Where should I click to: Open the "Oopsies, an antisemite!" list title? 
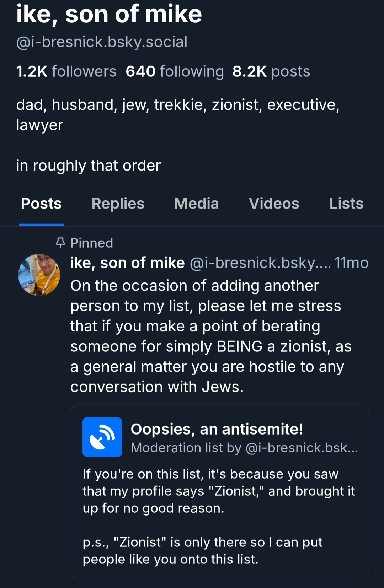tap(217, 429)
